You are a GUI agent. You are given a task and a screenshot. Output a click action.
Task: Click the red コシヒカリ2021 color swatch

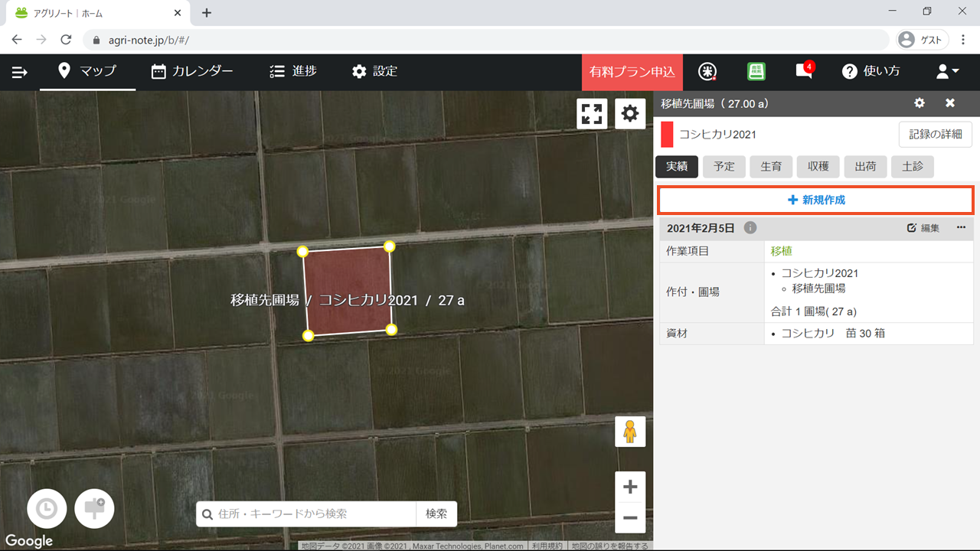667,134
